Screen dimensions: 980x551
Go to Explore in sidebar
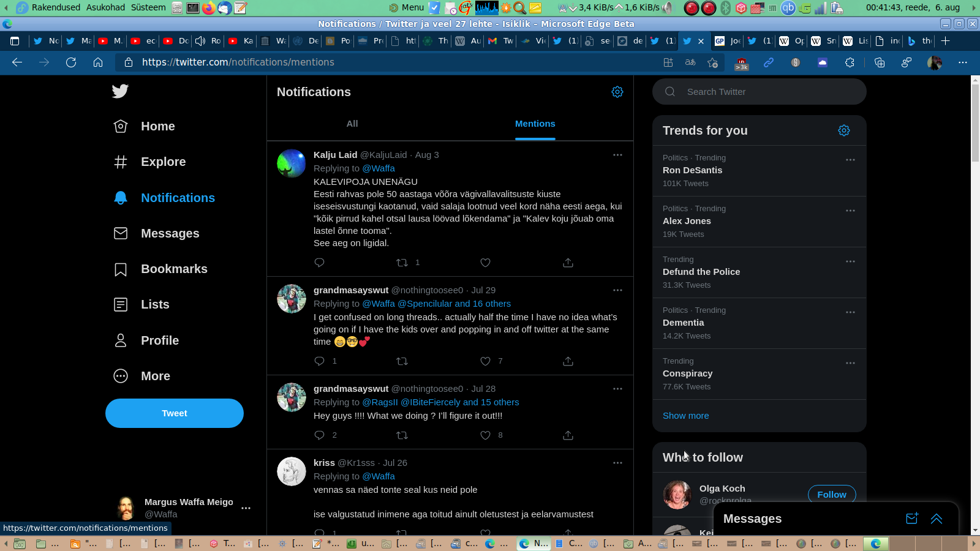tap(150, 162)
